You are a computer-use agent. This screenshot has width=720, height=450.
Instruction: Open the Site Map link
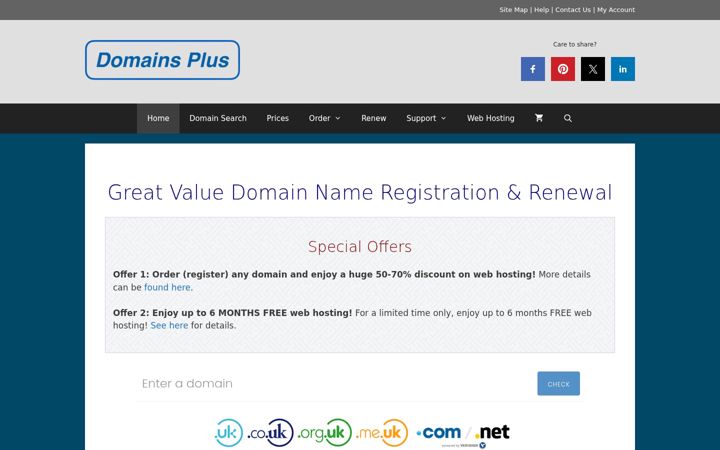pyautogui.click(x=513, y=10)
